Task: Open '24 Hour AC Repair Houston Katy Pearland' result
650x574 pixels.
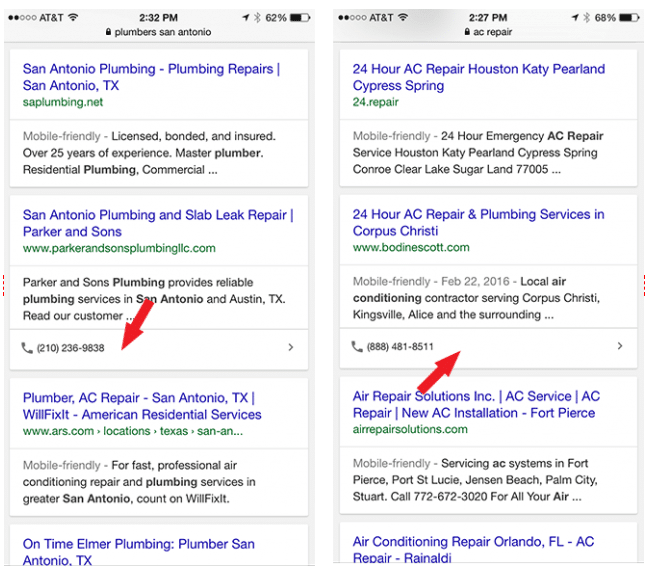Action: coord(479,77)
